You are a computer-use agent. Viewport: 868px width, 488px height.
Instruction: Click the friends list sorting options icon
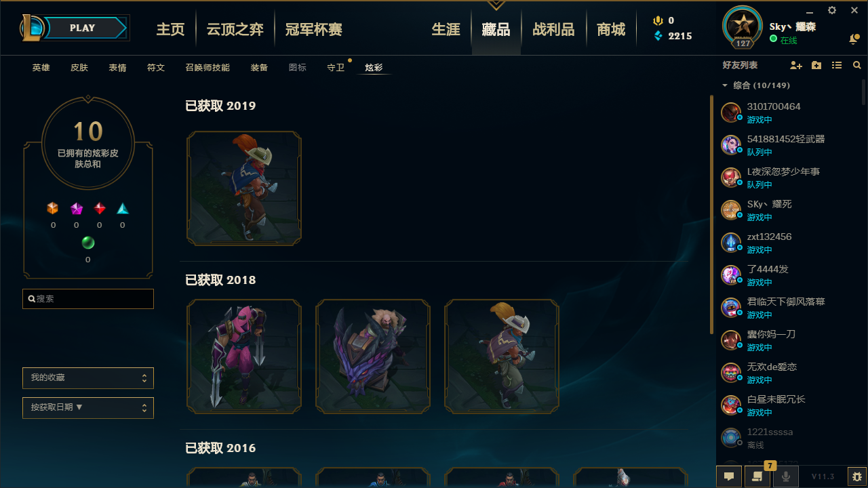coord(837,65)
